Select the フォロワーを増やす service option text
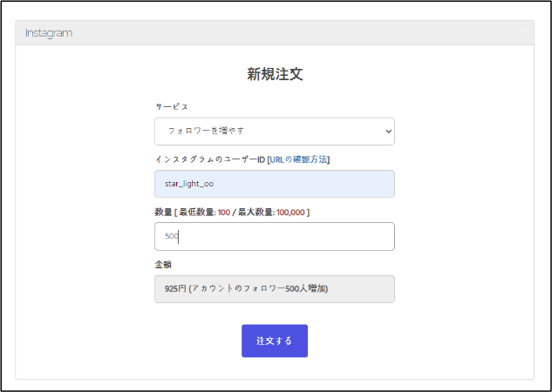Viewport: 552px width, 392px height. point(206,131)
